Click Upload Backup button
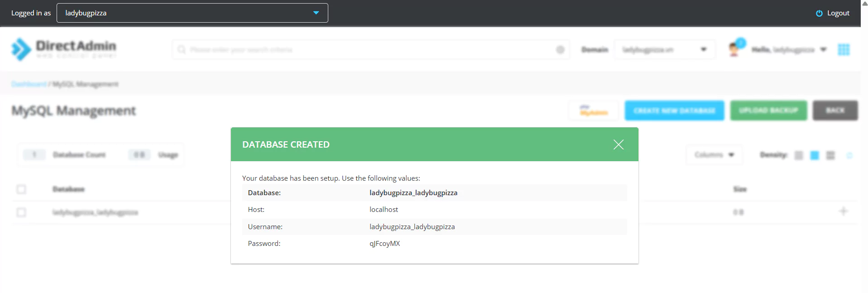This screenshot has height=293, width=868. click(768, 110)
